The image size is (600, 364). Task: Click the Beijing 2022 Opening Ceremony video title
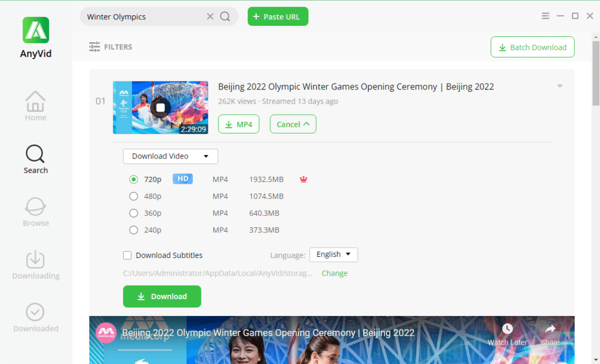356,87
